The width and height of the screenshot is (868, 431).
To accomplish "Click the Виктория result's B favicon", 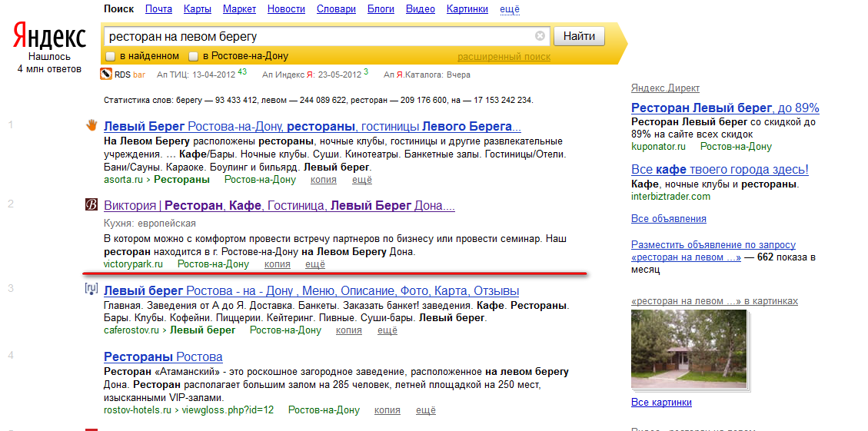I will tap(91, 205).
